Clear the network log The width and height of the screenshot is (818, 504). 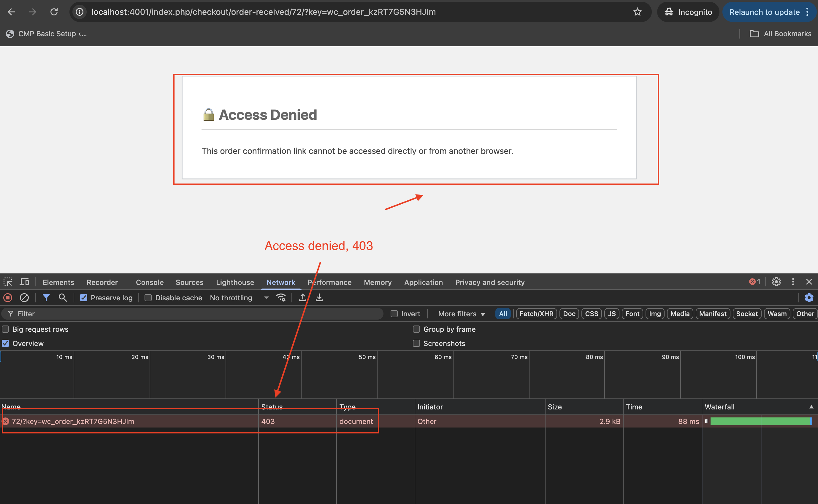point(24,298)
